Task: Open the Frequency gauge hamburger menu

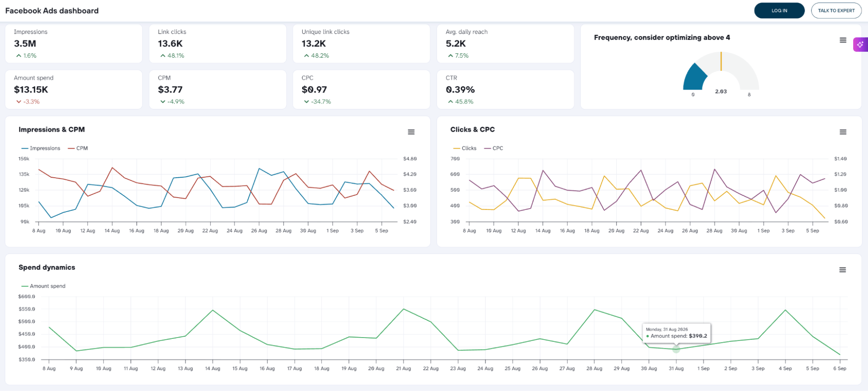Action: (x=843, y=40)
